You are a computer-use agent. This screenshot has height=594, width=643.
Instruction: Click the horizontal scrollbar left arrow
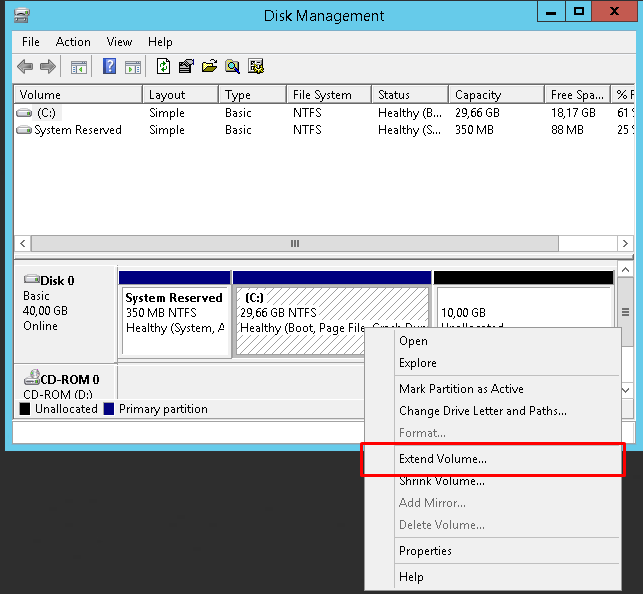[x=23, y=244]
